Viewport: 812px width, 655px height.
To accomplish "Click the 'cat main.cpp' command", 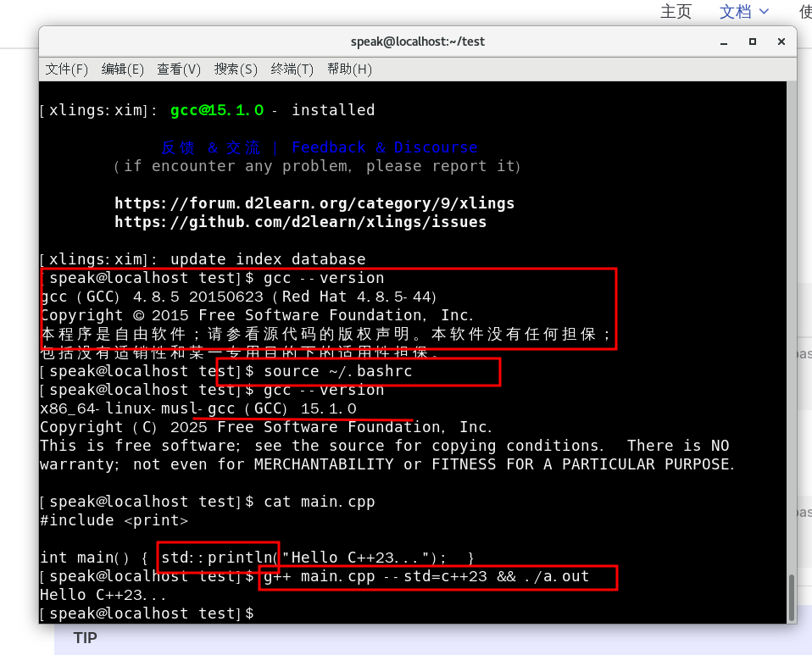I will (319, 502).
